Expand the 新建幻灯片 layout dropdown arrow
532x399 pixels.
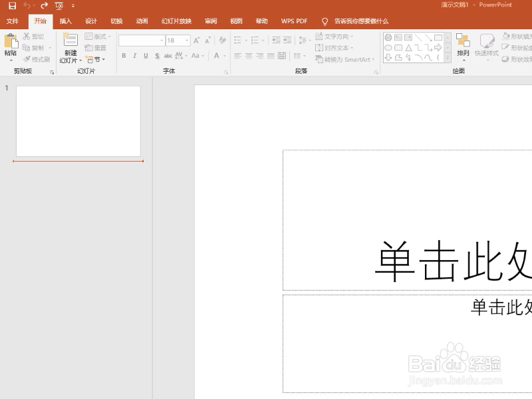click(80, 61)
